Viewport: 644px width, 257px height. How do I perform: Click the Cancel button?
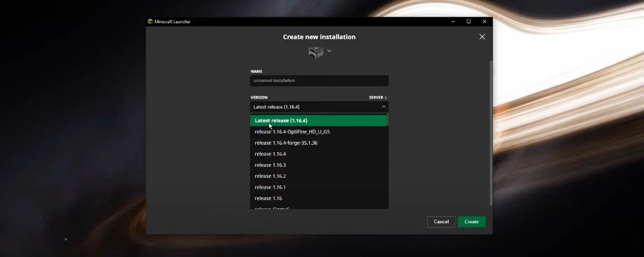441,222
